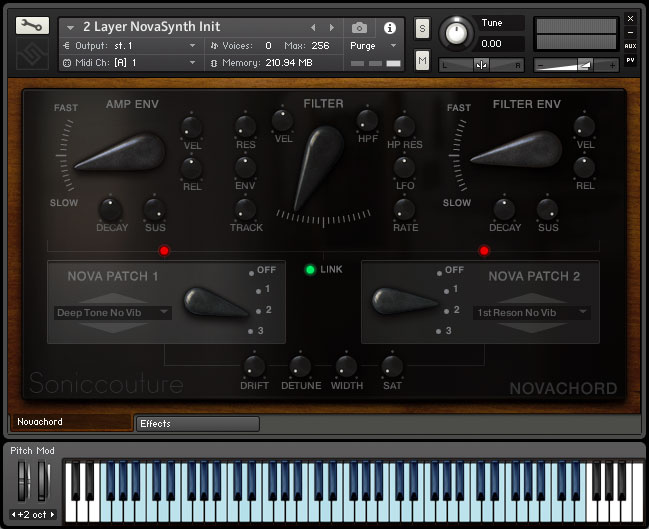The image size is (649, 529).
Task: Click the HP RES knob
Action: [x=404, y=126]
